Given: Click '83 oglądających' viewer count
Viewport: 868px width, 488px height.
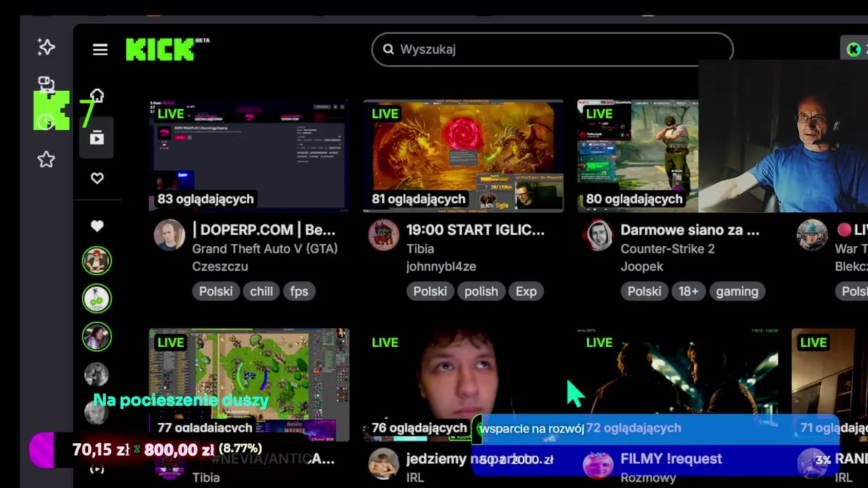Looking at the screenshot, I should [x=205, y=199].
